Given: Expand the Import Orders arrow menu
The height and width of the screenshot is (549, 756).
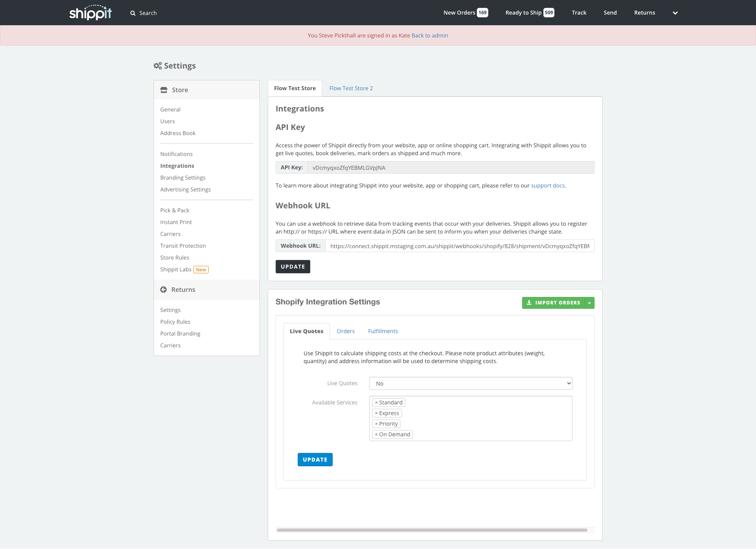Looking at the screenshot, I should [x=589, y=303].
